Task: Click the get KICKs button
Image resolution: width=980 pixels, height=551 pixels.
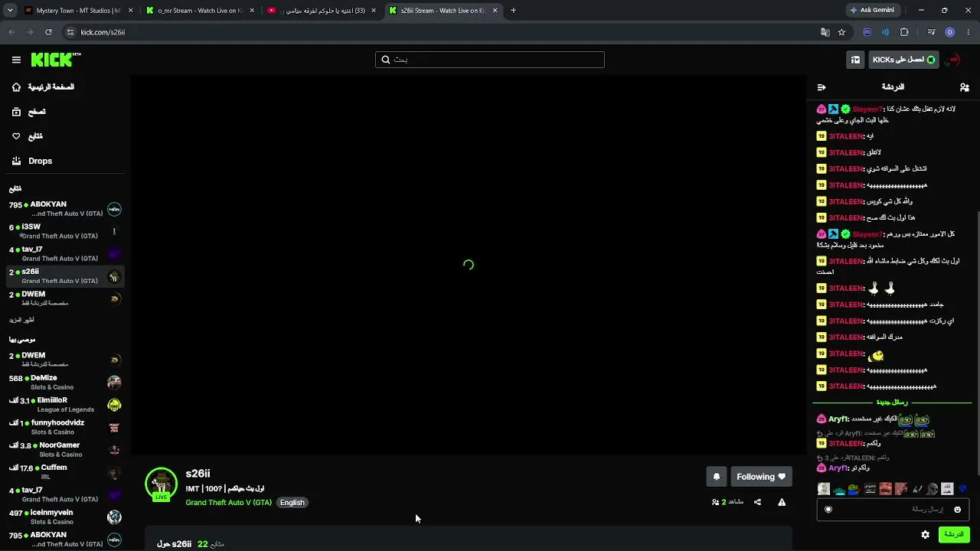Action: (903, 60)
